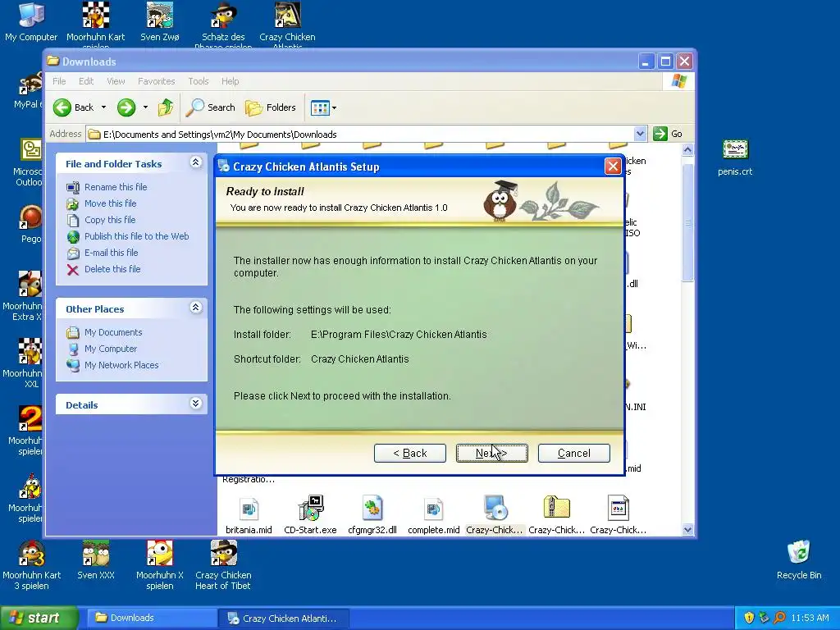This screenshot has width=840, height=630.
Task: Click E-mail this file link
Action: coord(112,253)
